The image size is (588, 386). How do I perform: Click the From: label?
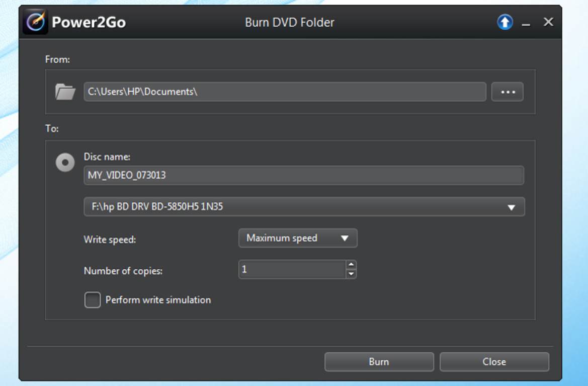[x=57, y=60]
